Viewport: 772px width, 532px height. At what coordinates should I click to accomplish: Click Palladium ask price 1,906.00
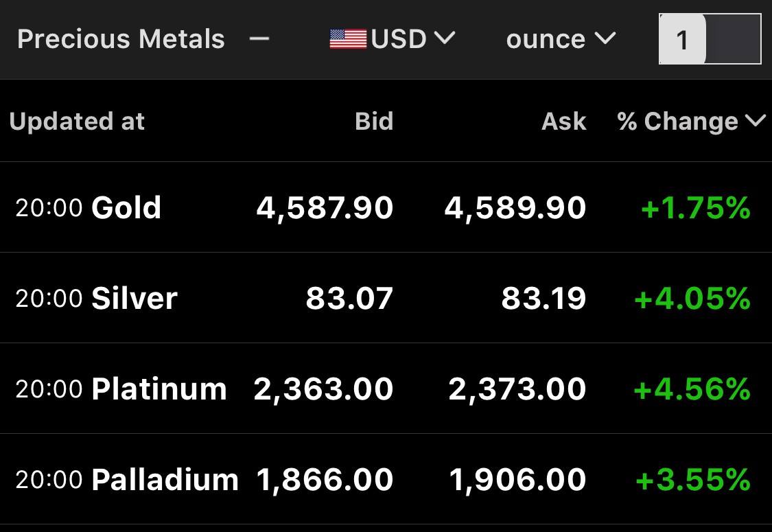pyautogui.click(x=517, y=480)
